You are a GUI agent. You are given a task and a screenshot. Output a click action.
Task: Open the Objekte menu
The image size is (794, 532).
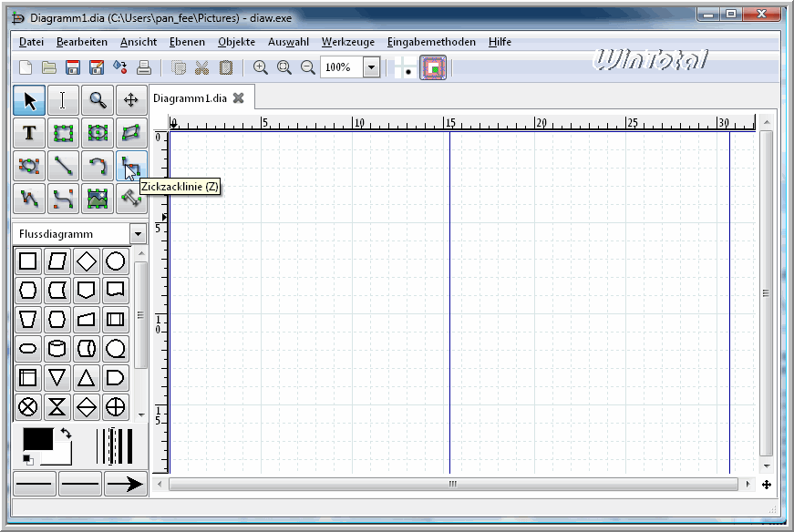236,42
